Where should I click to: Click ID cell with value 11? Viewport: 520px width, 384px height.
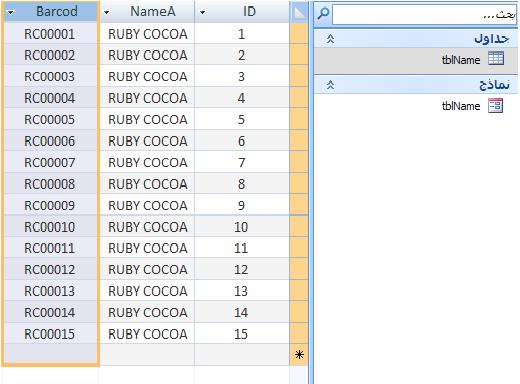[242, 248]
